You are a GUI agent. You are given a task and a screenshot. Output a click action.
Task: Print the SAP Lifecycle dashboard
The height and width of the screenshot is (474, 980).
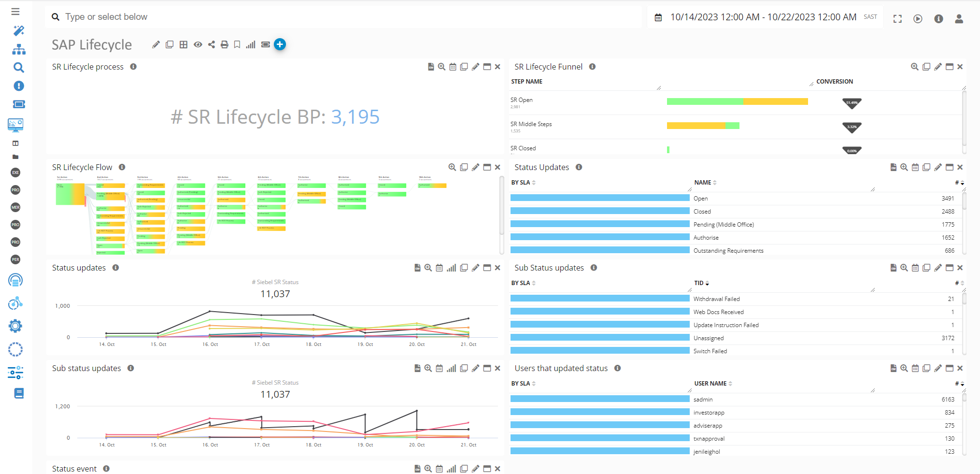coord(224,44)
